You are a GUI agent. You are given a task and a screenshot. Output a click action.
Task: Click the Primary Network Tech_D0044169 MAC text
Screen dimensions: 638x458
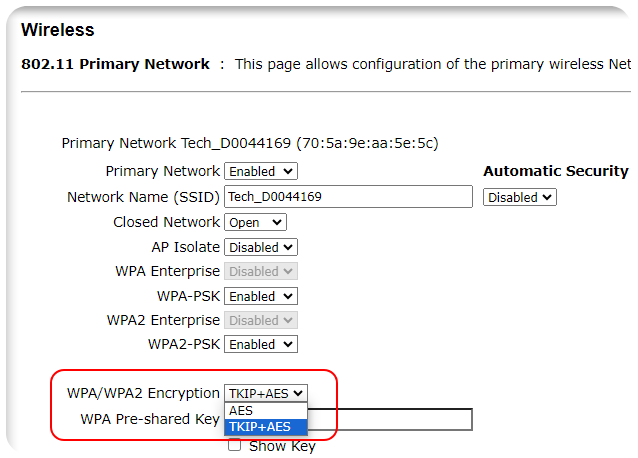point(250,143)
